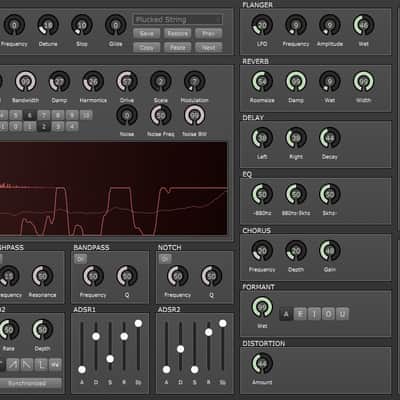Image resolution: width=400 pixels, height=400 pixels.
Task: Click the Flanger Wet knob
Action: [364, 25]
